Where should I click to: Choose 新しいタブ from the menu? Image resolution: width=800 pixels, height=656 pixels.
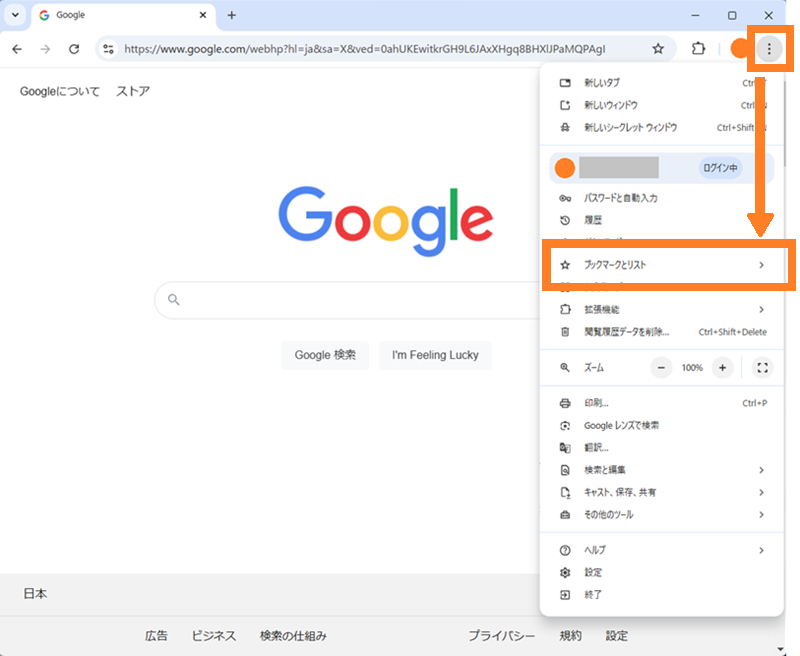tap(662, 83)
